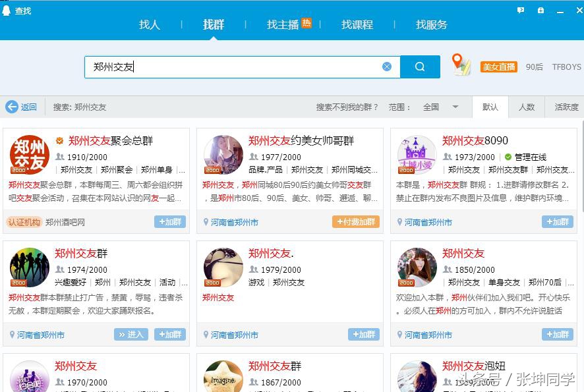Select the 默认 sort option
Image resolution: width=584 pixels, height=392 pixels.
[490, 106]
